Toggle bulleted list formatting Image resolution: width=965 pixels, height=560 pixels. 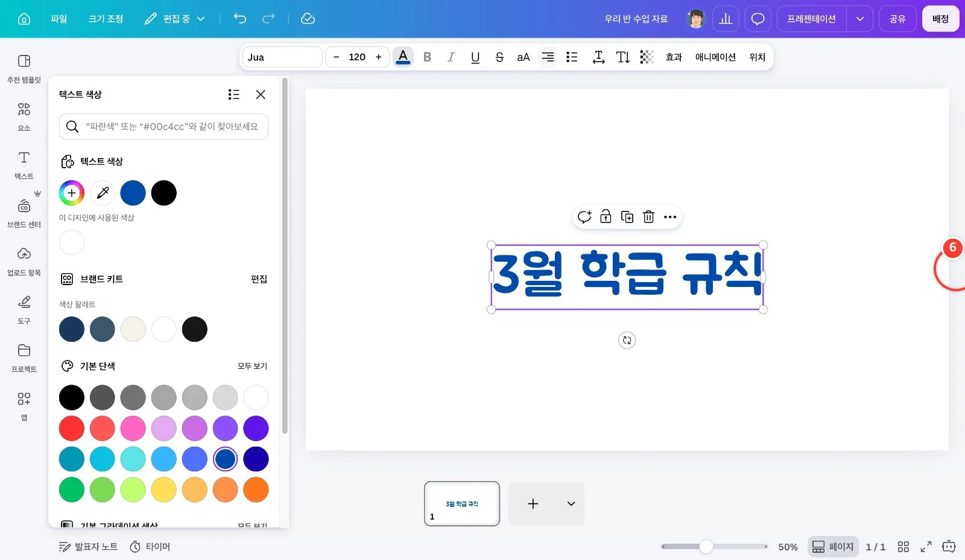[x=572, y=57]
